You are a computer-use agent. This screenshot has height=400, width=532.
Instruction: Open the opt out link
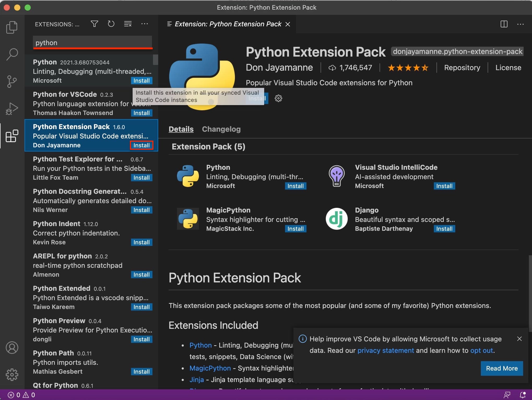click(x=482, y=350)
